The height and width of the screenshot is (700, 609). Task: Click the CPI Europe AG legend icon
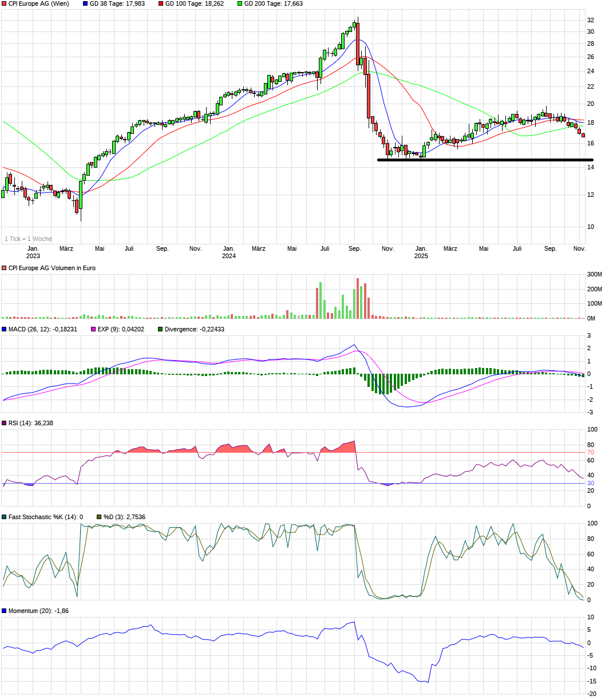pos(4,3)
